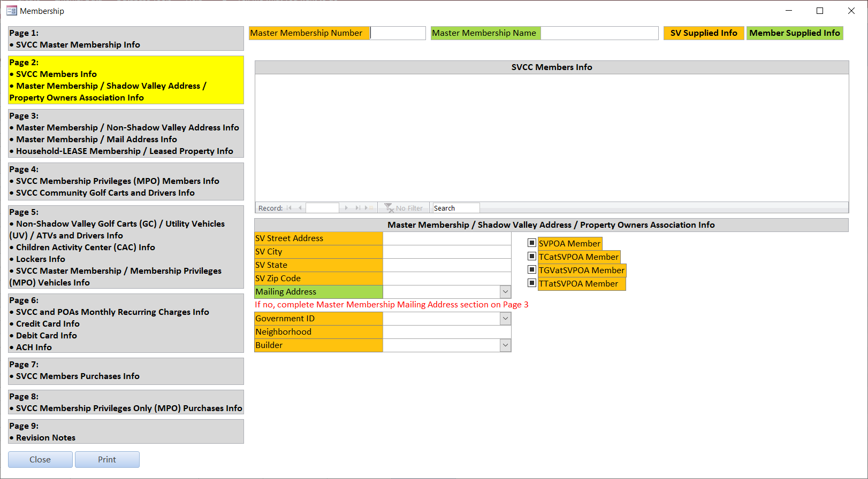
Task: Open Page 9 Revision Notes
Action: coord(126,431)
